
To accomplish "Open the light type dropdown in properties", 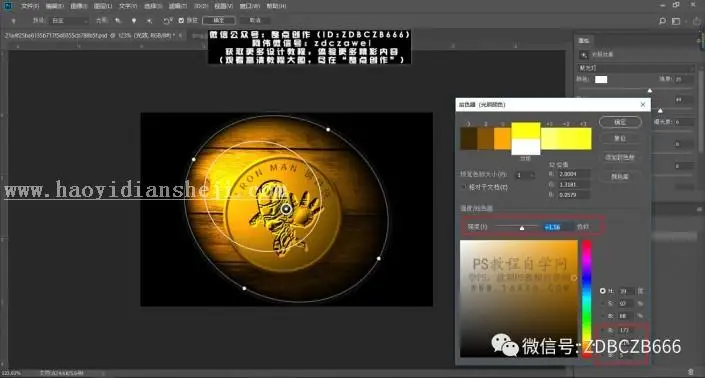I will [x=636, y=68].
